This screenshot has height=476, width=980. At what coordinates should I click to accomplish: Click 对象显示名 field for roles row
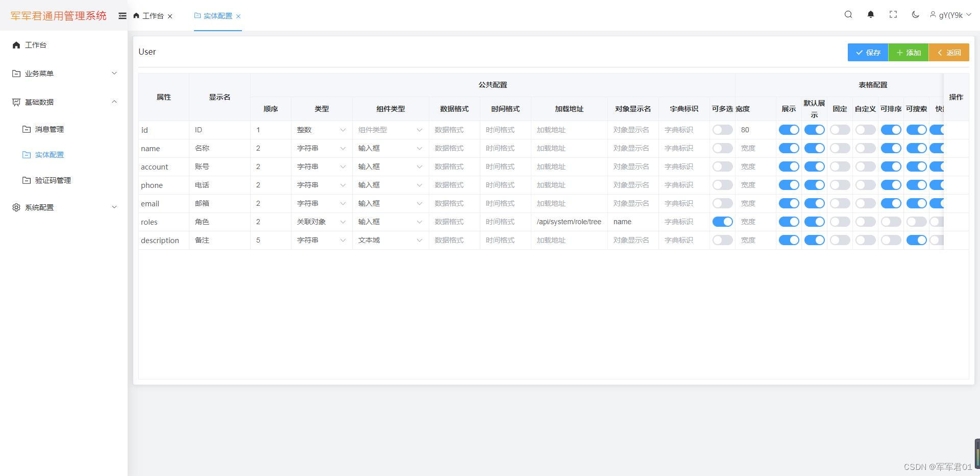coord(633,222)
